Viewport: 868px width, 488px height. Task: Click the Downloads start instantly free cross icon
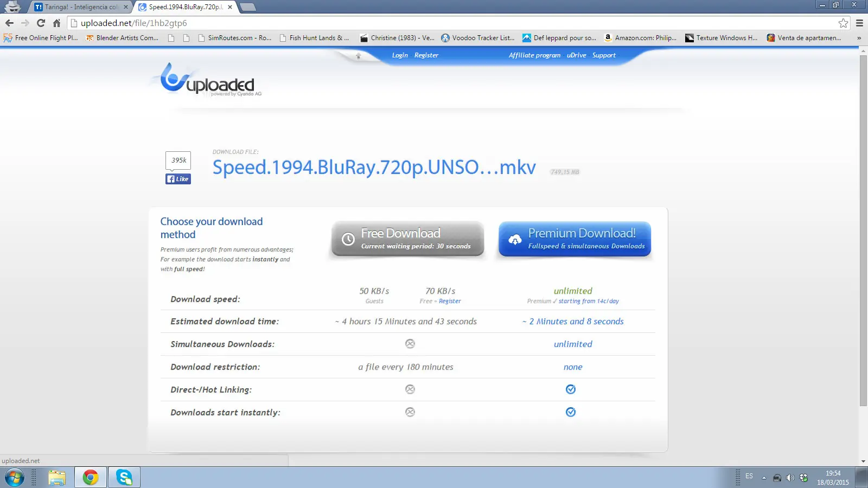(x=410, y=412)
